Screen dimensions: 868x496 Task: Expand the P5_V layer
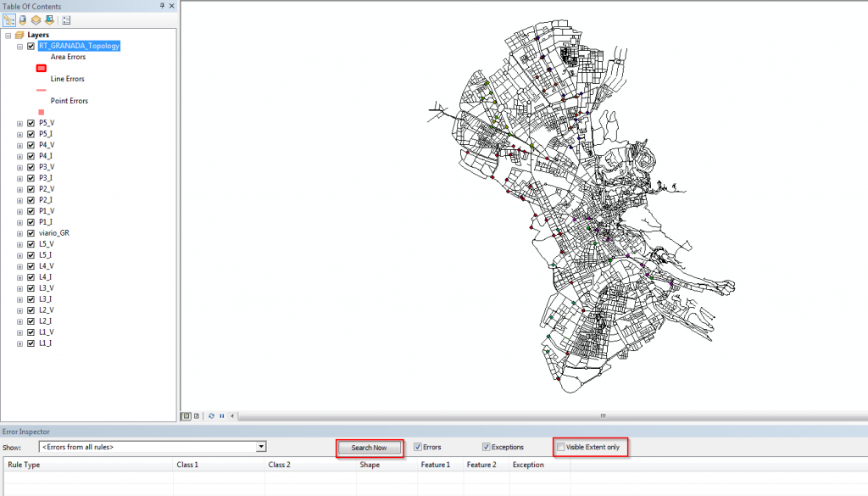pyautogui.click(x=19, y=123)
